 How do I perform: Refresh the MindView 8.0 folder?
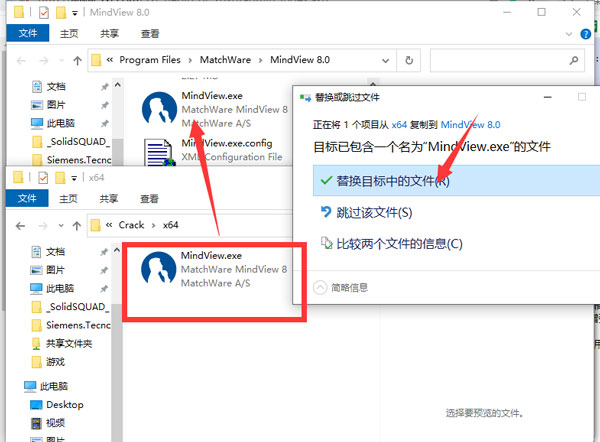tap(409, 60)
